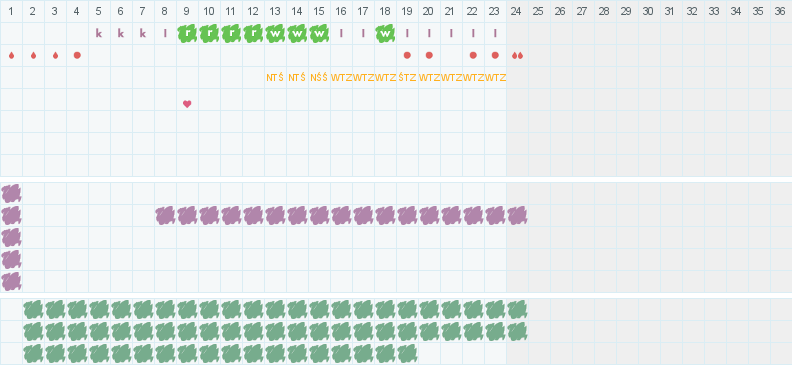This screenshot has width=792, height=365.
Task: Click the red blood drop on day 1
Action: click(x=11, y=56)
